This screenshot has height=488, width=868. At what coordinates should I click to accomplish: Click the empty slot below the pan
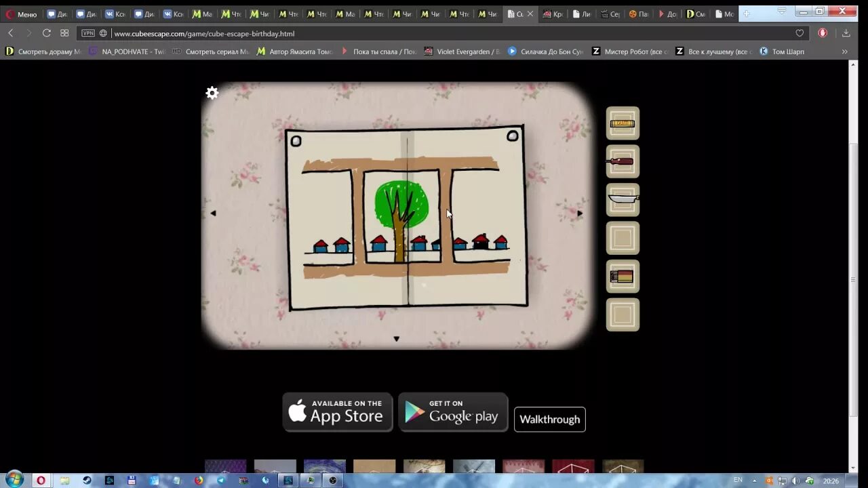tap(623, 238)
